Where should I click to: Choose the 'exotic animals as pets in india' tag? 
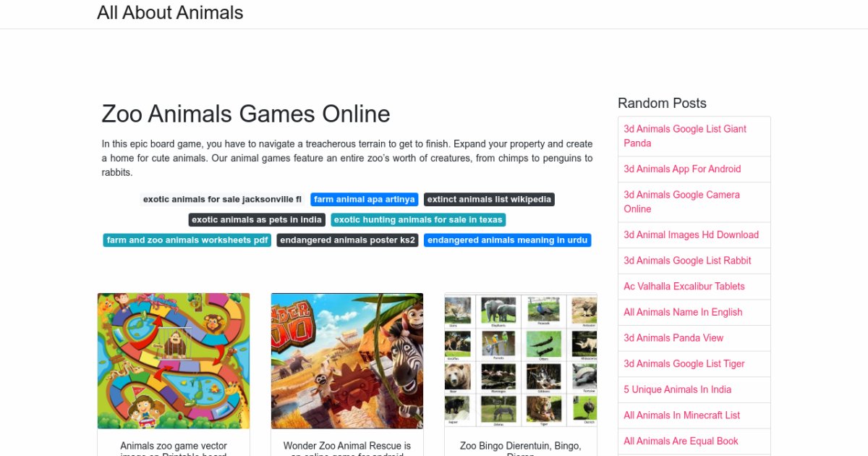tap(257, 219)
